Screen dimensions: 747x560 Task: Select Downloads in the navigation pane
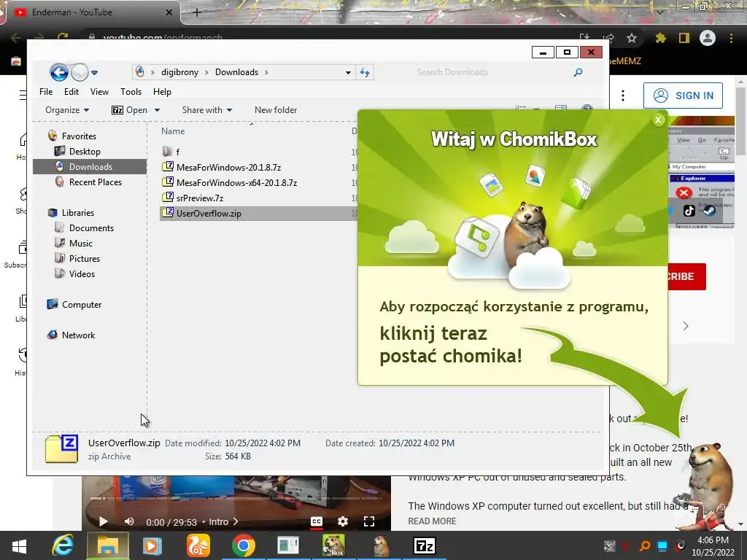click(90, 167)
